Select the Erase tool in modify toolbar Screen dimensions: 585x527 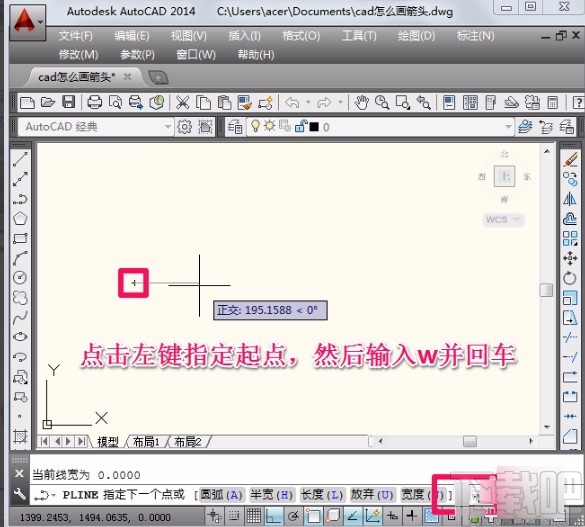570,159
